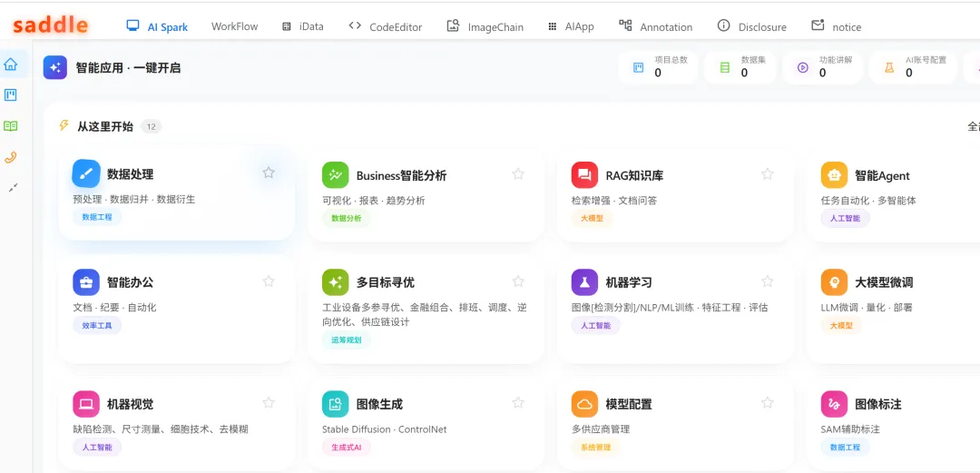Click the 图像生成 teal image icon
Screen dimensions: 980x473
[x=336, y=404]
